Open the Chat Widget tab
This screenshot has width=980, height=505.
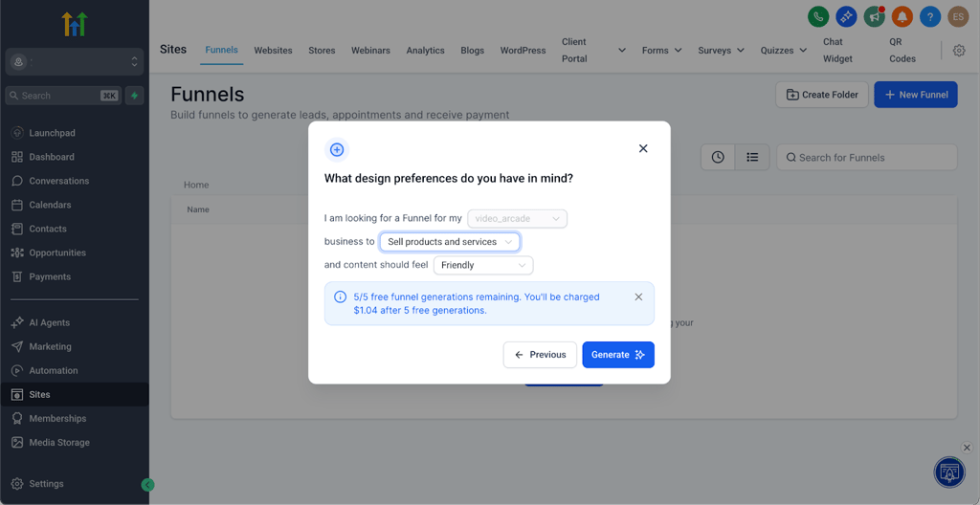(838, 51)
